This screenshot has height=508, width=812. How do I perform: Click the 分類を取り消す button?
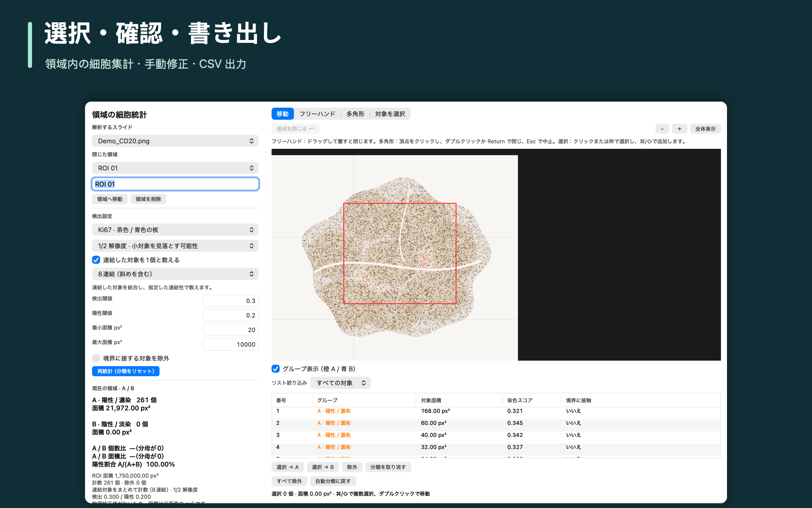pos(388,467)
